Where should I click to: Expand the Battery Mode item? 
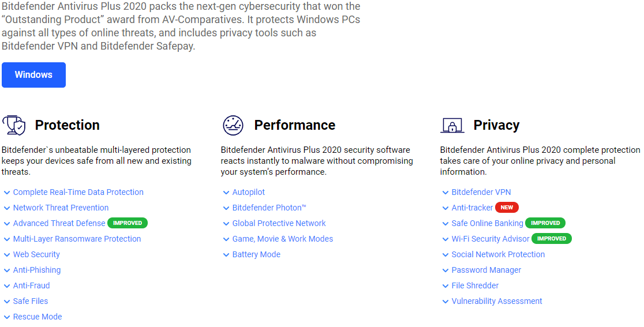click(256, 254)
